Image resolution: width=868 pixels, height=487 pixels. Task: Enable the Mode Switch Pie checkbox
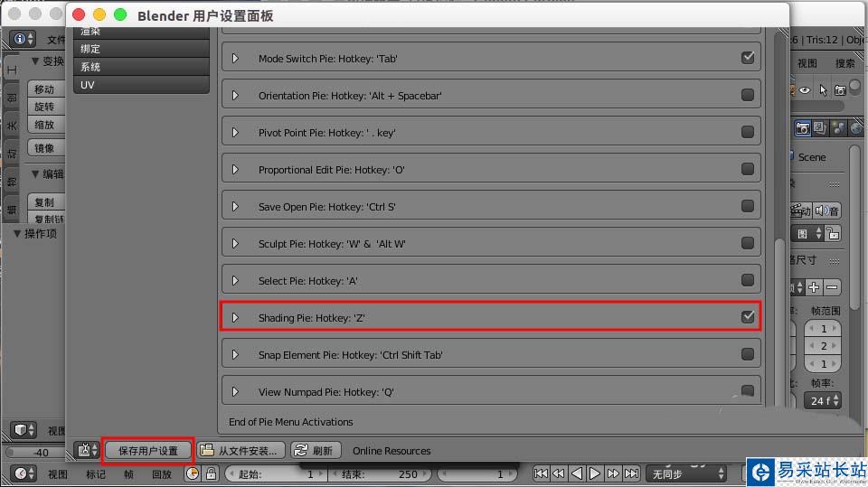pos(748,58)
